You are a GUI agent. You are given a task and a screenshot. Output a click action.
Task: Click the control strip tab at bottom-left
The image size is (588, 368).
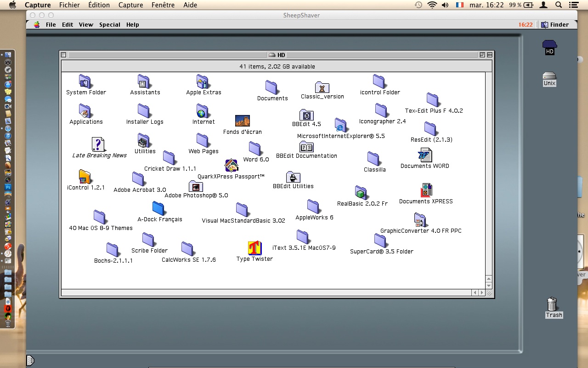[x=30, y=360]
